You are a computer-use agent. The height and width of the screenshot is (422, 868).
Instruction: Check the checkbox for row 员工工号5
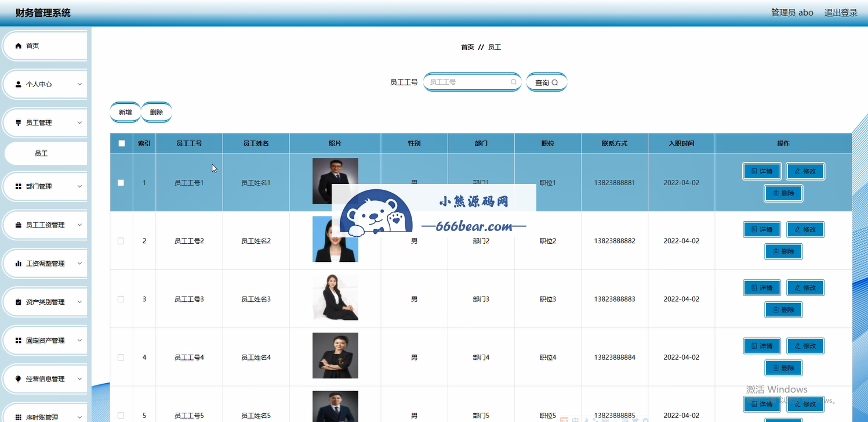click(121, 416)
